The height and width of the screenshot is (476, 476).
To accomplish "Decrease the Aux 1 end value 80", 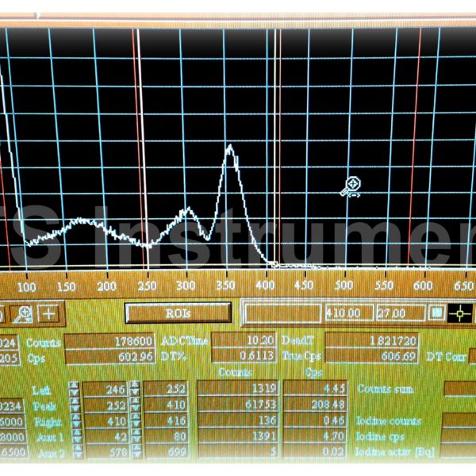I will tap(136, 440).
